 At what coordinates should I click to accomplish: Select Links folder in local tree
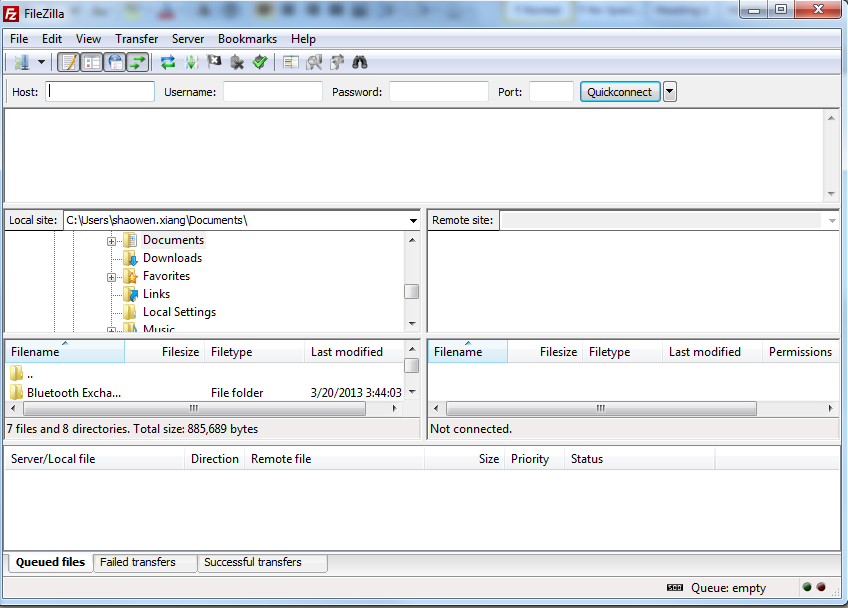(156, 294)
